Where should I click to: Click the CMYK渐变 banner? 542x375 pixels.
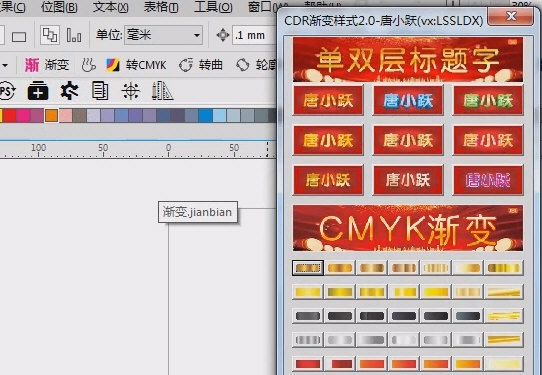pyautogui.click(x=408, y=228)
